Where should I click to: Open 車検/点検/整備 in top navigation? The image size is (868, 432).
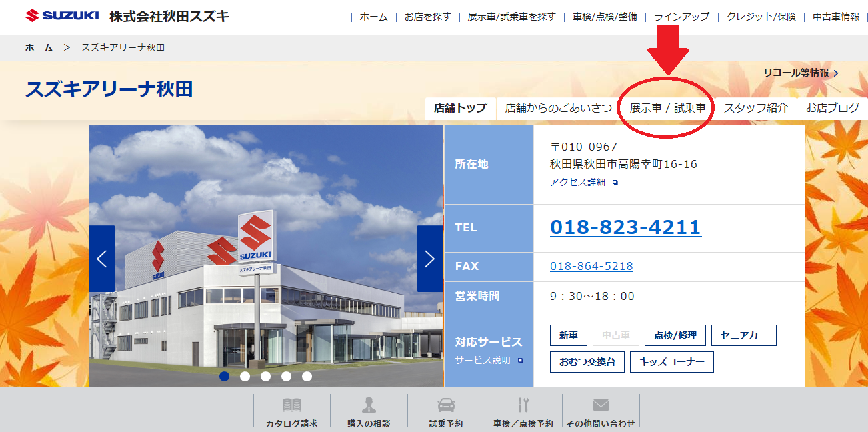click(x=605, y=17)
